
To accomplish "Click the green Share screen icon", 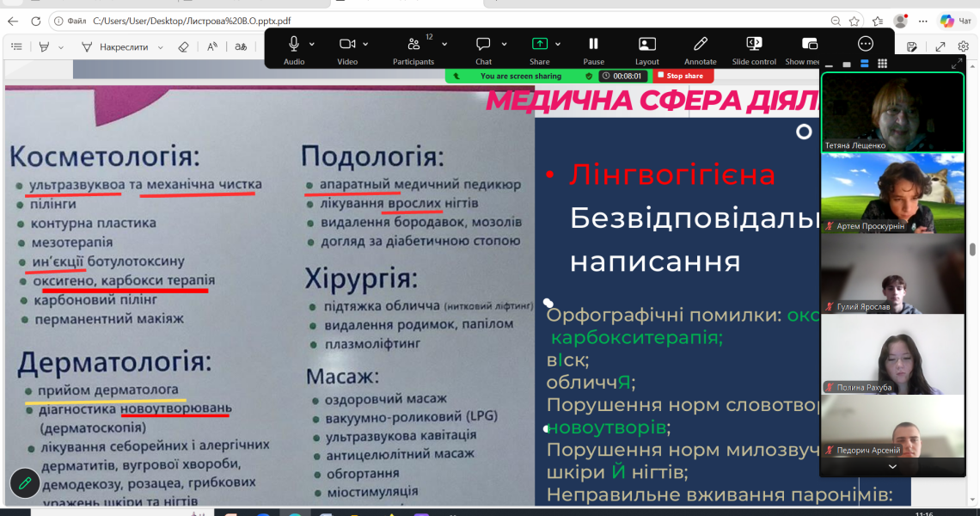I will [539, 44].
